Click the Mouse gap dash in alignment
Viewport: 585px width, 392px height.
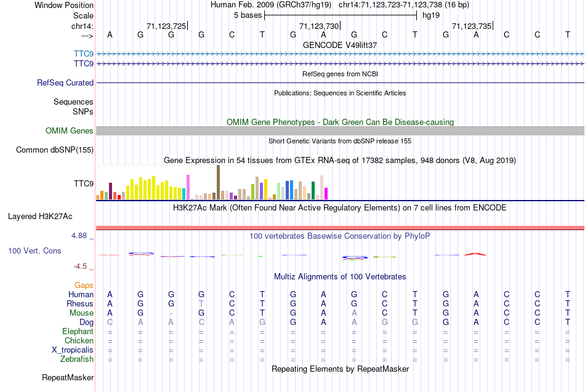coord(171,313)
